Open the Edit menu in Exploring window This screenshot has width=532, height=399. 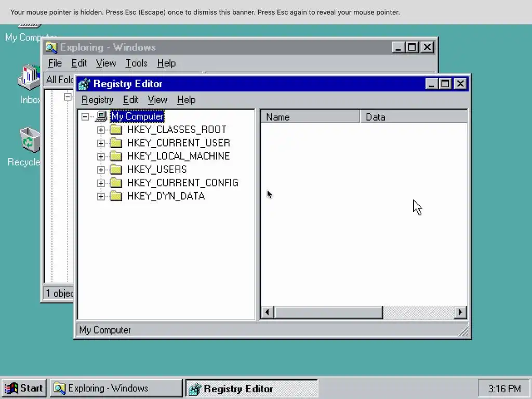(79, 63)
